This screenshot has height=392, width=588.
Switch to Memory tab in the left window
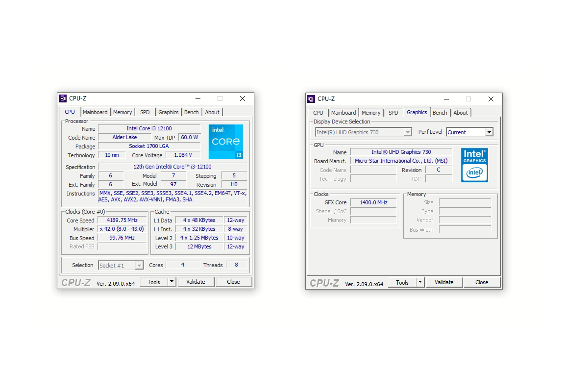122,112
